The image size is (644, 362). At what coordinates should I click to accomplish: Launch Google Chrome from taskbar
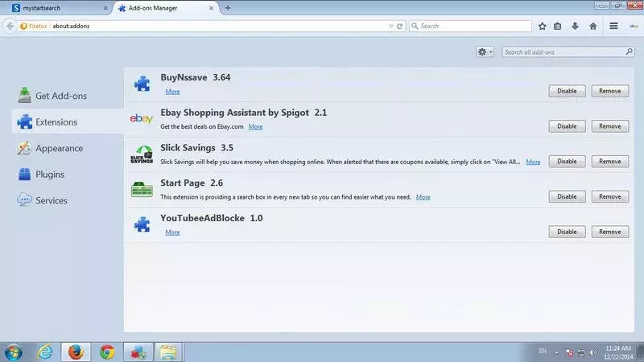pos(107,352)
